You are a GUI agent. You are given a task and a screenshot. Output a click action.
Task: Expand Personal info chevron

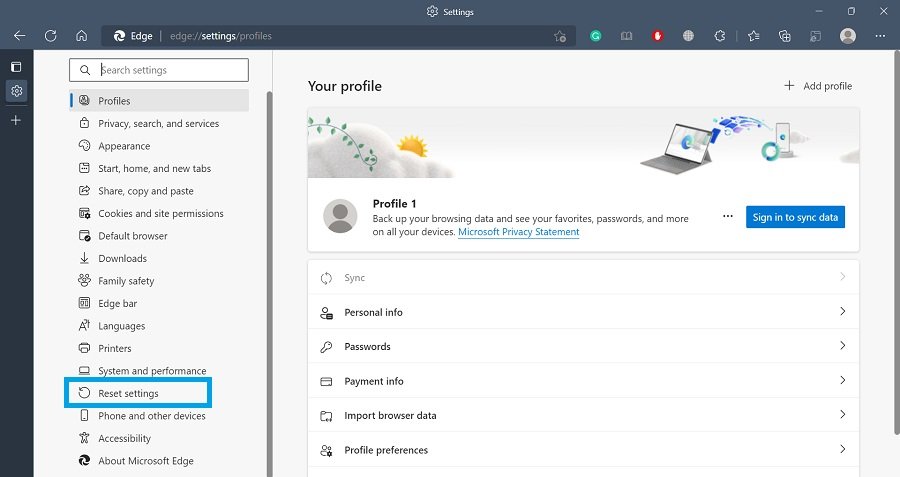point(843,311)
